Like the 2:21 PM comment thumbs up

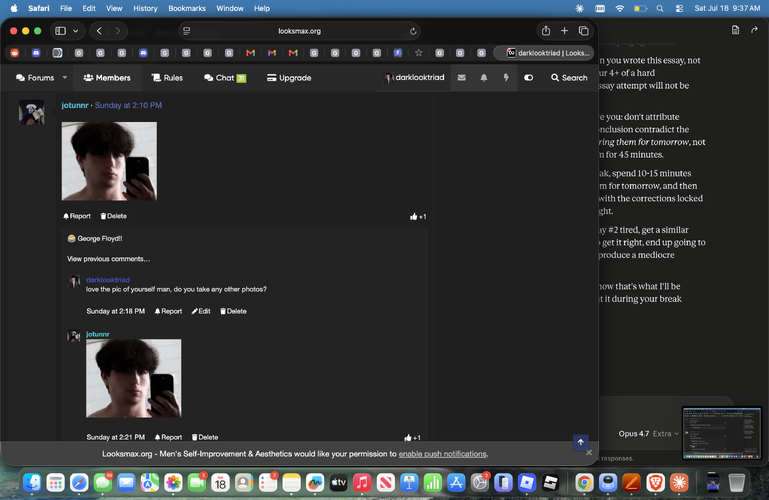pyautogui.click(x=412, y=438)
